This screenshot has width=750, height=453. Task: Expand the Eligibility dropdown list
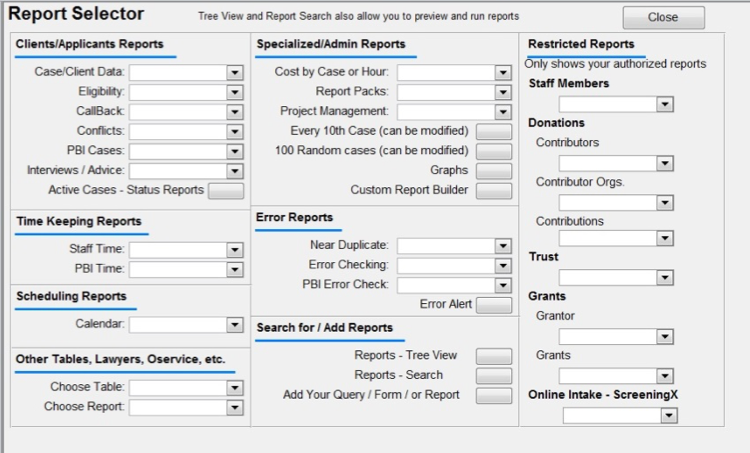234,92
